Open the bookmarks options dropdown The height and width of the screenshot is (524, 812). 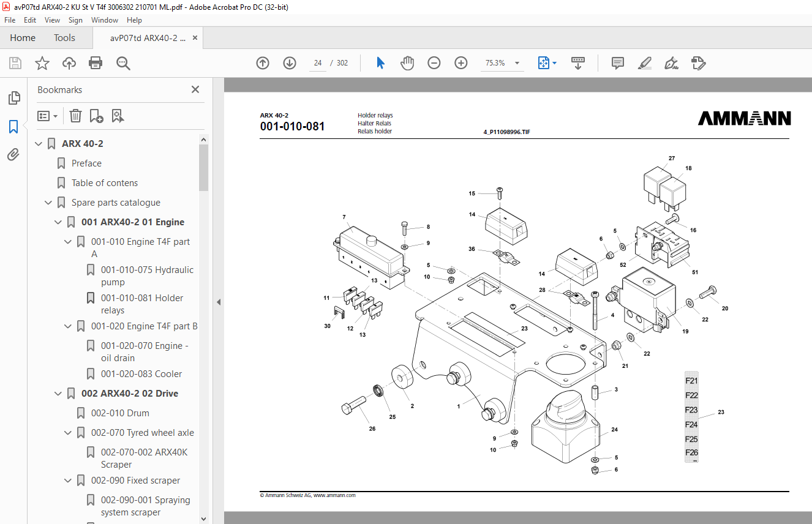point(48,116)
